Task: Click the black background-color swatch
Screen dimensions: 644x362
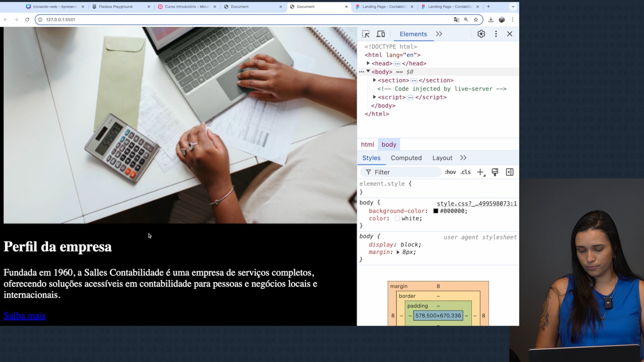Action: coord(435,211)
